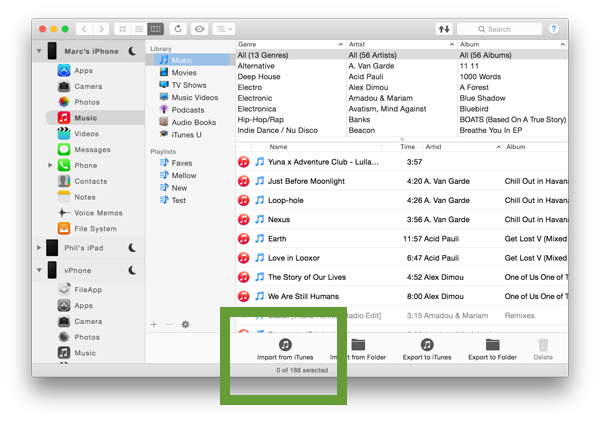
Task: Click Import from iTunes
Action: [285, 349]
